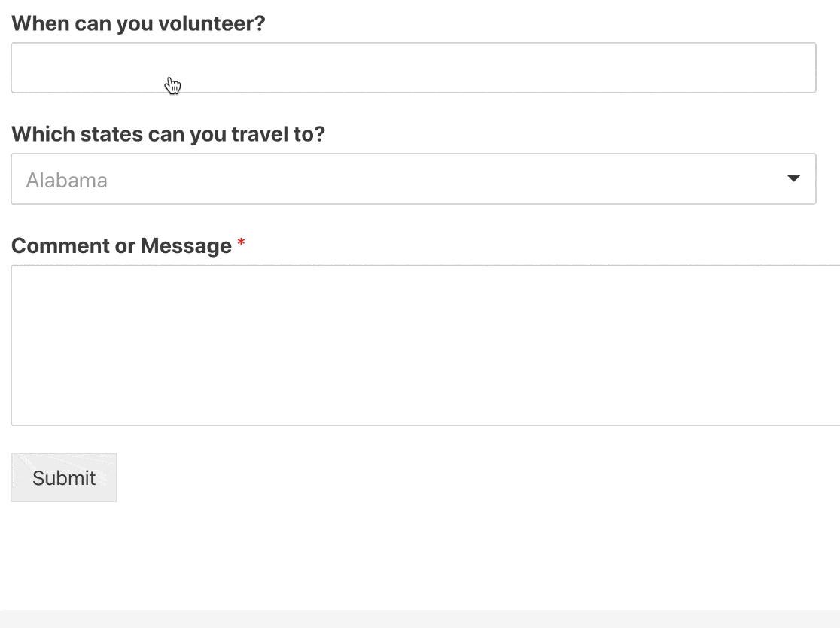Click the 'Which states can you travel to?' label

pyautogui.click(x=168, y=135)
